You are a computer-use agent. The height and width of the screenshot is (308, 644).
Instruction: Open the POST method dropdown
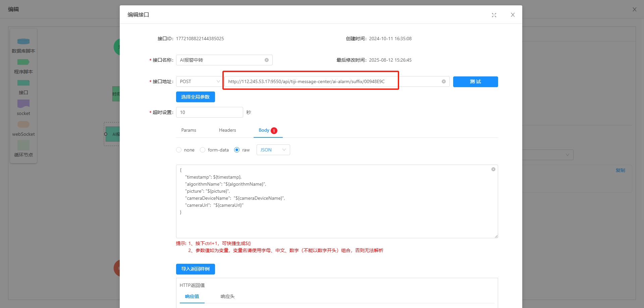point(199,81)
